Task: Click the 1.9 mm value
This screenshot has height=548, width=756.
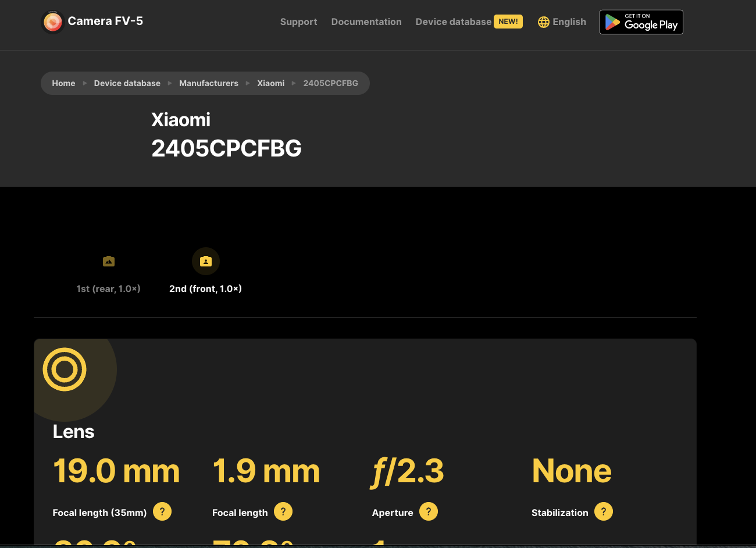Action: pyautogui.click(x=266, y=471)
